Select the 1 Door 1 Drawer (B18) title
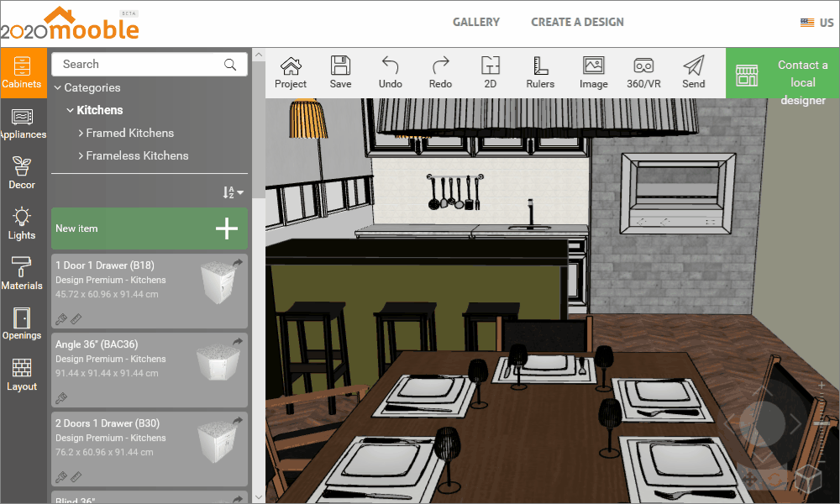Viewport: 840px width, 504px height. click(105, 265)
